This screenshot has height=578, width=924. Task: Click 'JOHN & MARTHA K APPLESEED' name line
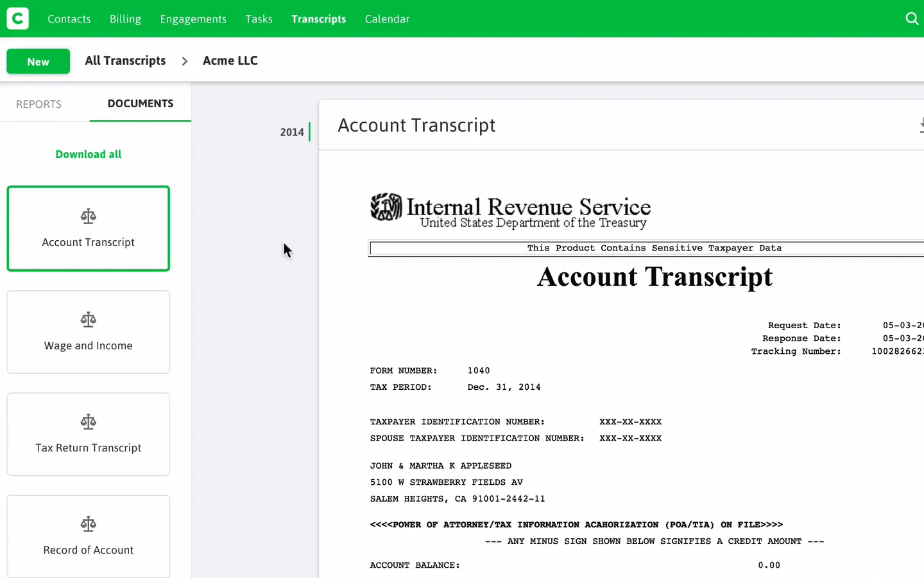(441, 466)
